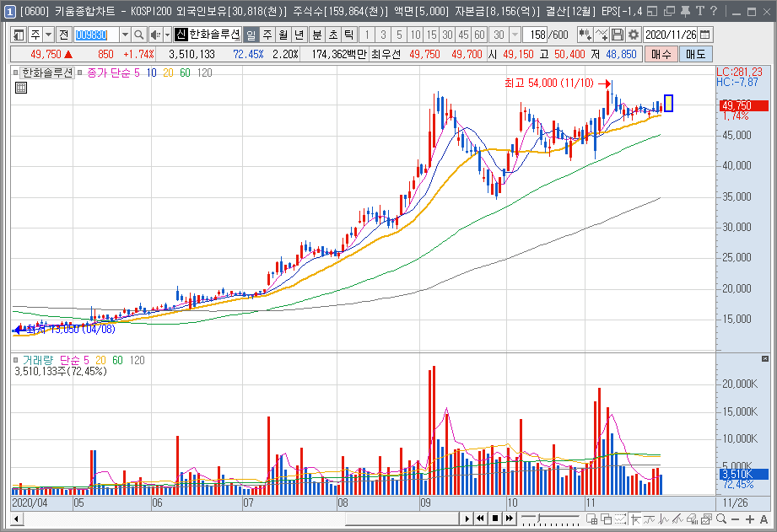Select the 10 interval preset button

[x=415, y=35]
